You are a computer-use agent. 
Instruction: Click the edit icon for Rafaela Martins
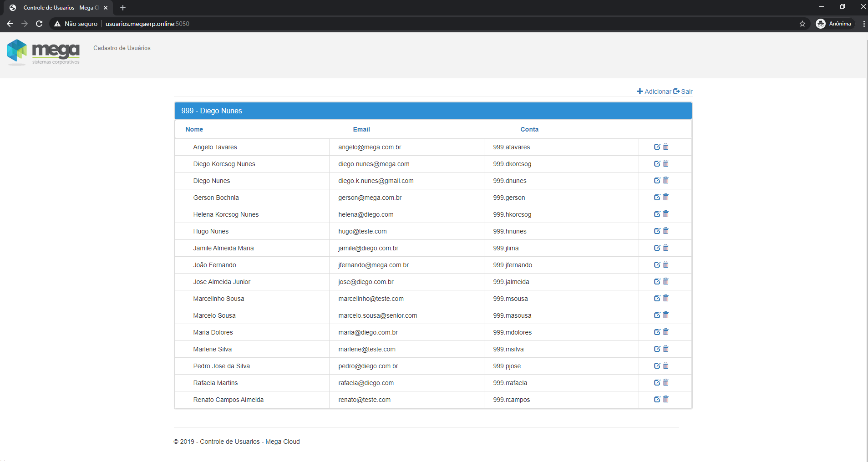click(657, 382)
